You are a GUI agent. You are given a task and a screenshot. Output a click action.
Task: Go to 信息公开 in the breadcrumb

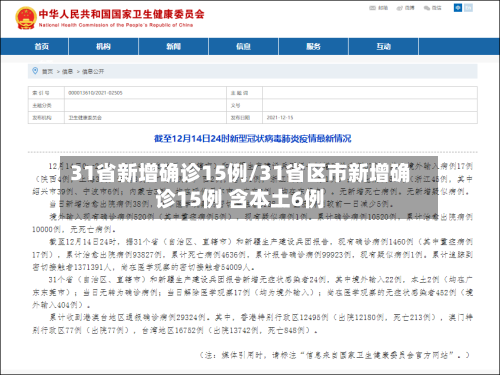click(x=93, y=71)
